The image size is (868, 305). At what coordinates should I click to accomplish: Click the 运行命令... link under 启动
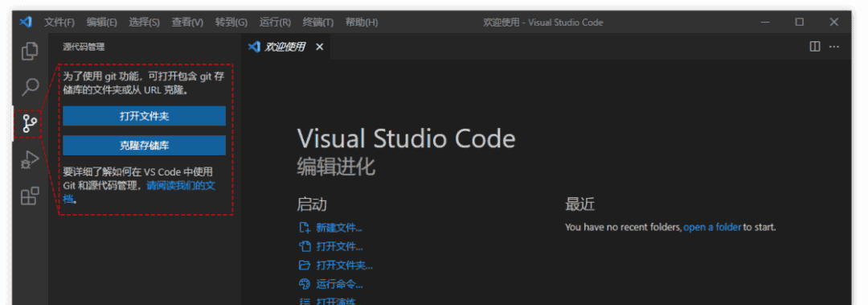(339, 285)
